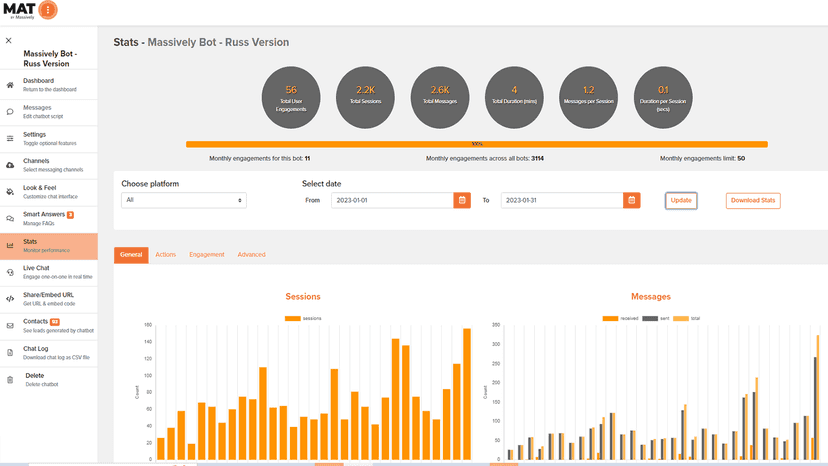Open Live Chat in sidebar
The width and height of the screenshot is (828, 466).
(49, 272)
